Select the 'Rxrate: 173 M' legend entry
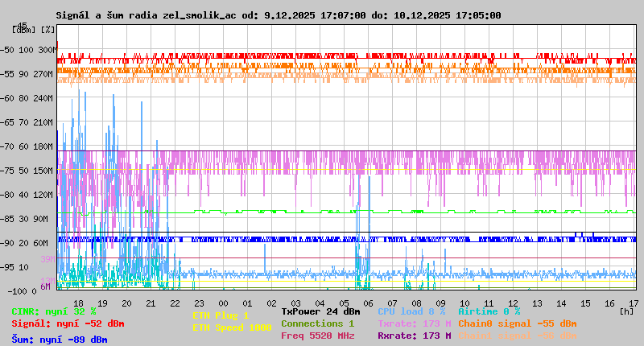 click(415, 336)
